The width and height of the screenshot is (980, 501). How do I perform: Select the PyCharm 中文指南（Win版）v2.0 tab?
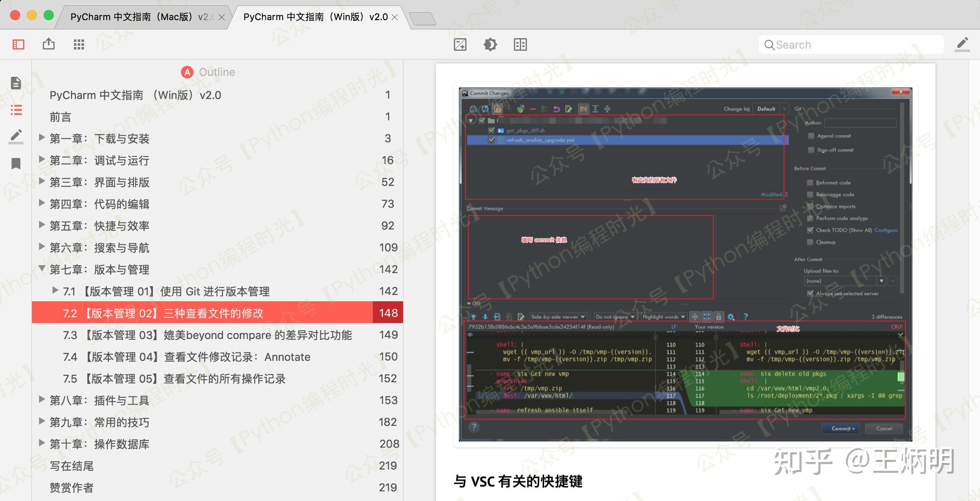pyautogui.click(x=315, y=17)
